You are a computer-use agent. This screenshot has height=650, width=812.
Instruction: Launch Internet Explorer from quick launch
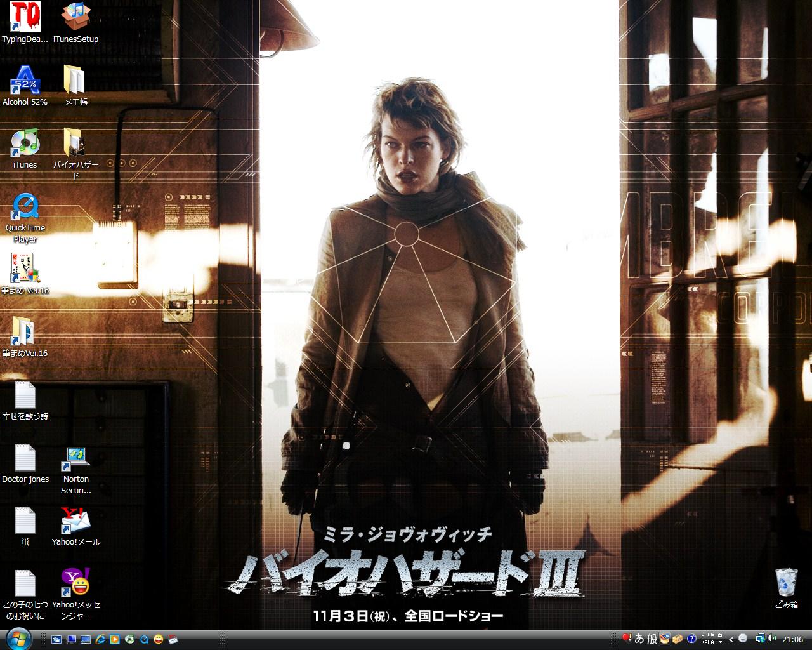coord(100,639)
